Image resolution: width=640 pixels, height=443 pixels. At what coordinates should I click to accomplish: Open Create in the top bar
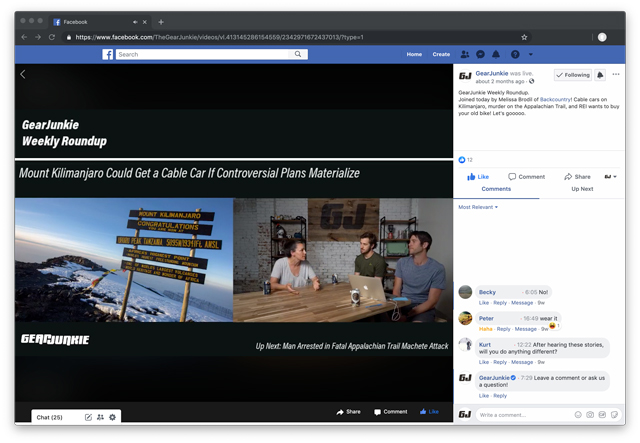[441, 54]
